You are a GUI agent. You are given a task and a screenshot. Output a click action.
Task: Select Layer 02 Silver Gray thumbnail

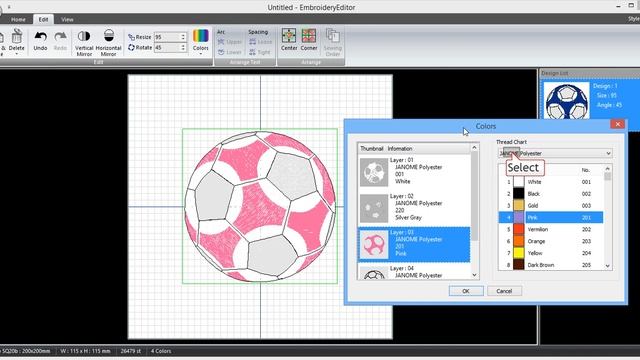374,208
